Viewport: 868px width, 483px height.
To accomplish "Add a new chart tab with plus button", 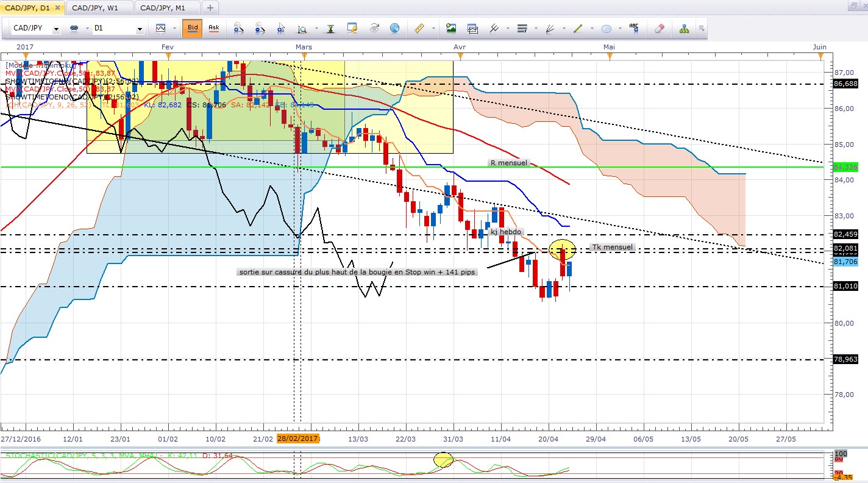I will coord(210,8).
